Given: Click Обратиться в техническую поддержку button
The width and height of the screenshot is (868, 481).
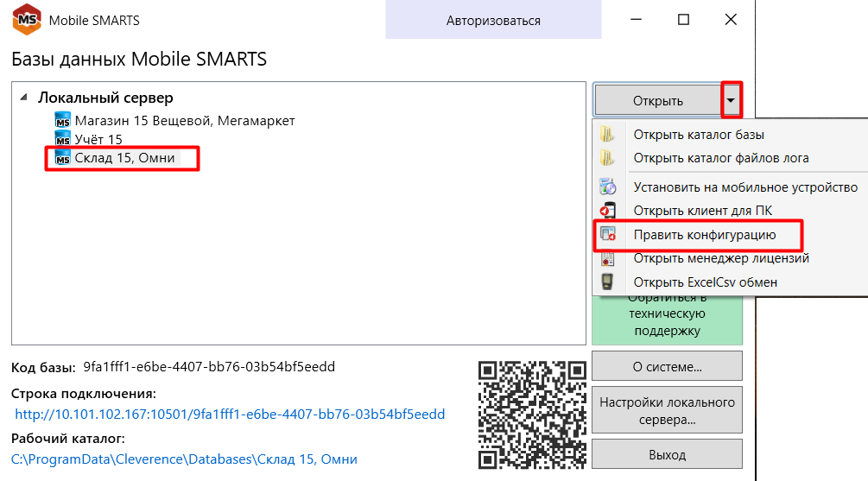Looking at the screenshot, I should coord(667,321).
